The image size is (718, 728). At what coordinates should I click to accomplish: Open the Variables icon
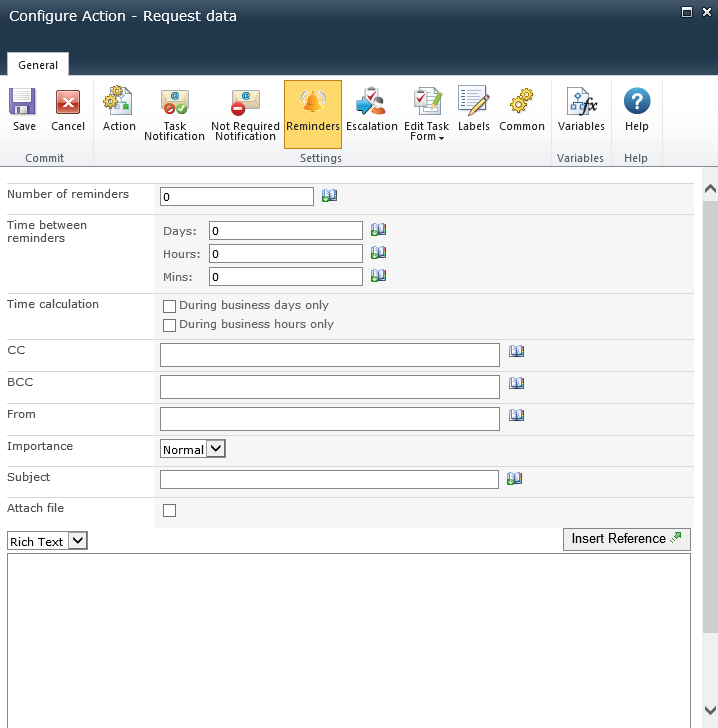coord(581,111)
